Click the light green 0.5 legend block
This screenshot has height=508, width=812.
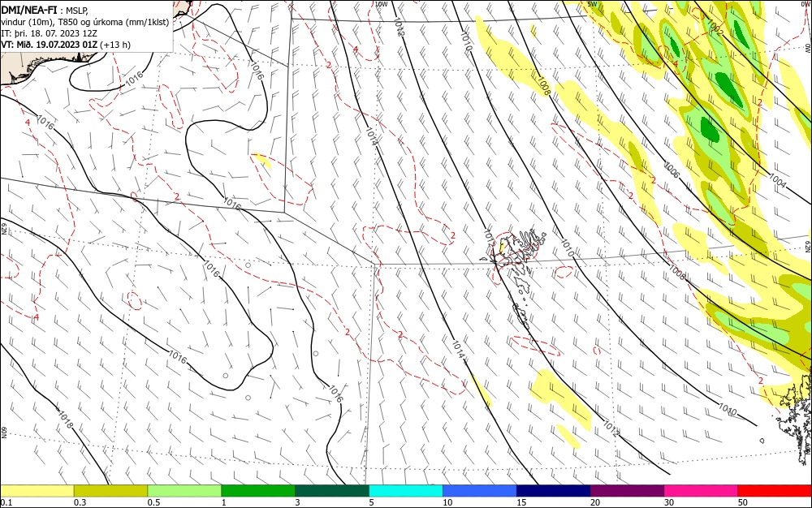(x=184, y=491)
